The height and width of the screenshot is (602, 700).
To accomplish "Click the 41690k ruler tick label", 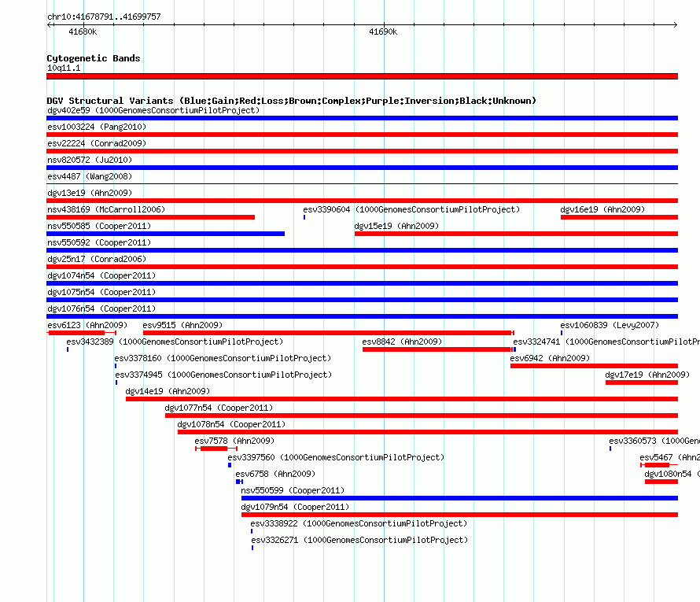I will click(x=383, y=31).
